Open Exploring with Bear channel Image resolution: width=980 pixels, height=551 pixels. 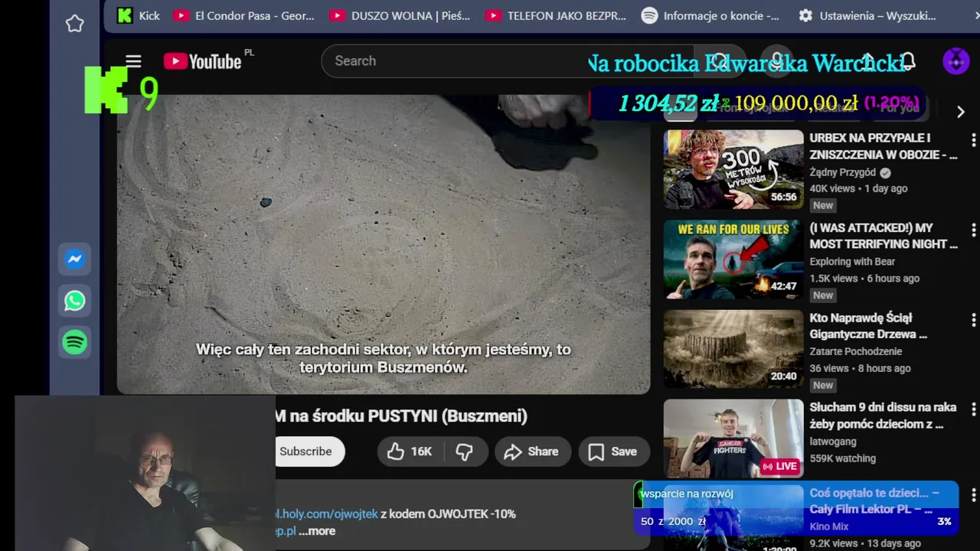tap(852, 262)
